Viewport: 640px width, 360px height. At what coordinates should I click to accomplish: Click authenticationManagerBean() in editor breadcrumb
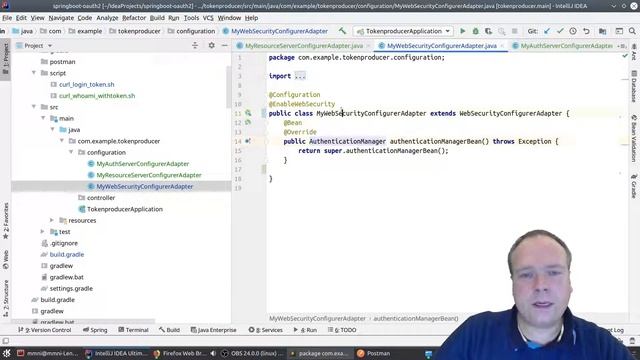[x=416, y=318]
